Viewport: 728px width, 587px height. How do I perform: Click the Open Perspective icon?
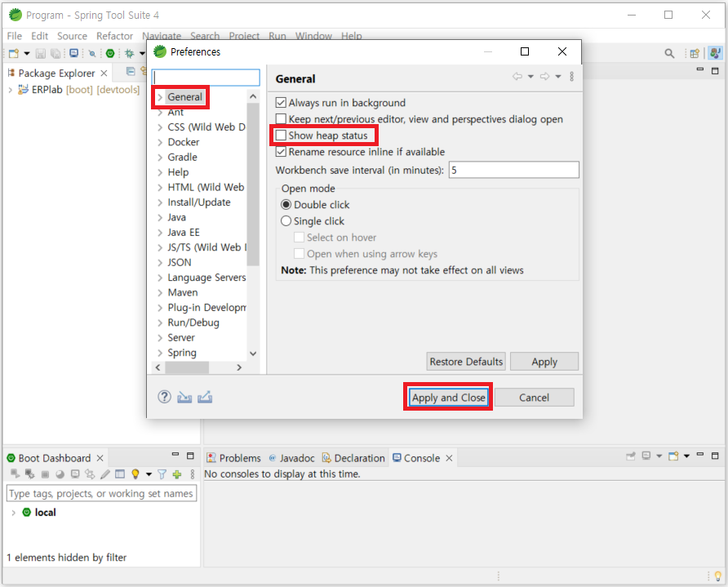695,53
